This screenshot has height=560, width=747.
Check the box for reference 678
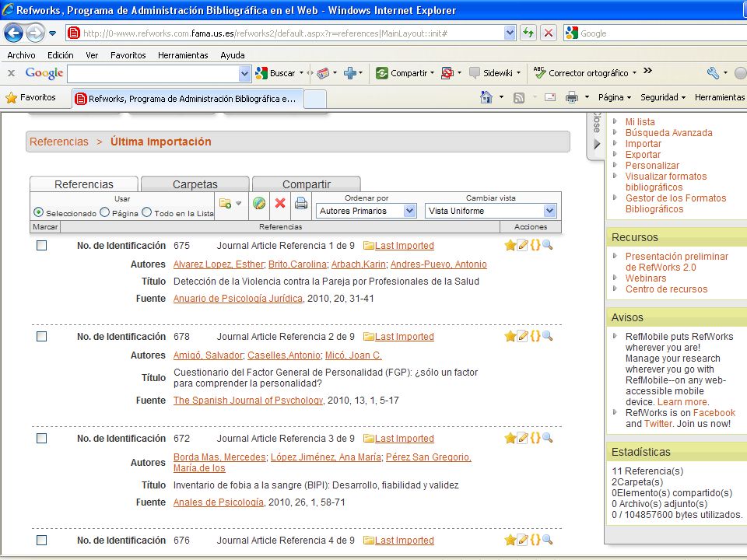42,336
